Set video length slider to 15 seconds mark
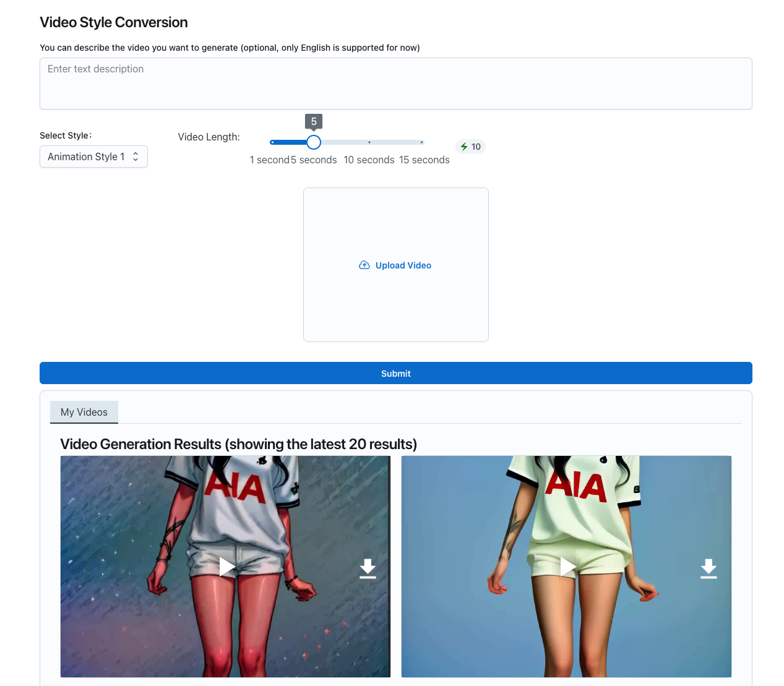784x686 pixels. pos(422,142)
